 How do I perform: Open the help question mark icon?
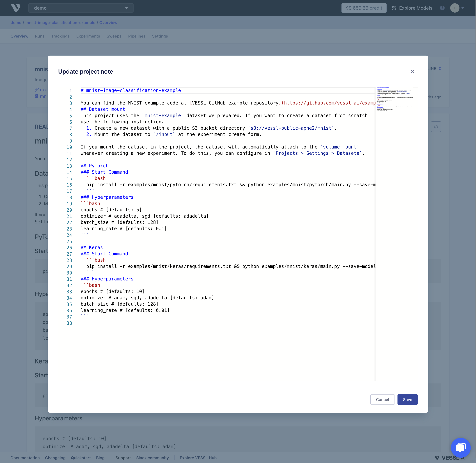tap(442, 8)
